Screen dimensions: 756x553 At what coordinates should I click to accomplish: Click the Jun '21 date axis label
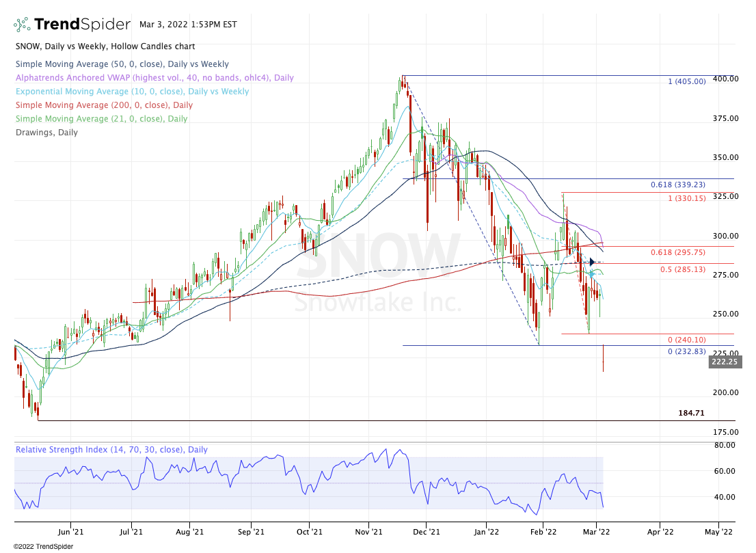(70, 532)
